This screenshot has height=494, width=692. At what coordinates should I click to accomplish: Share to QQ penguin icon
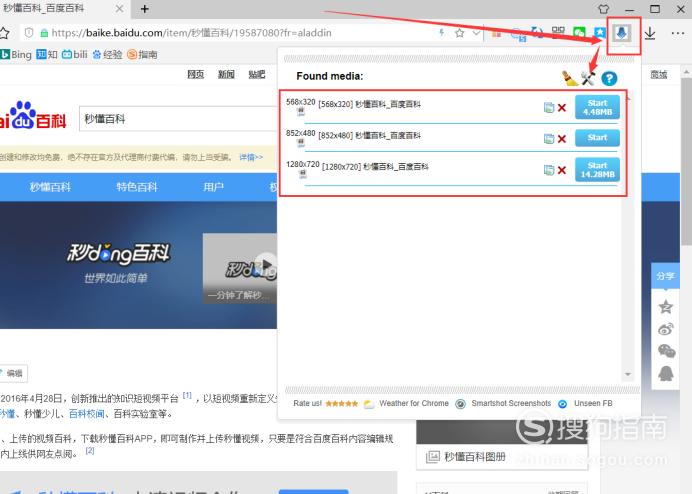(x=666, y=373)
